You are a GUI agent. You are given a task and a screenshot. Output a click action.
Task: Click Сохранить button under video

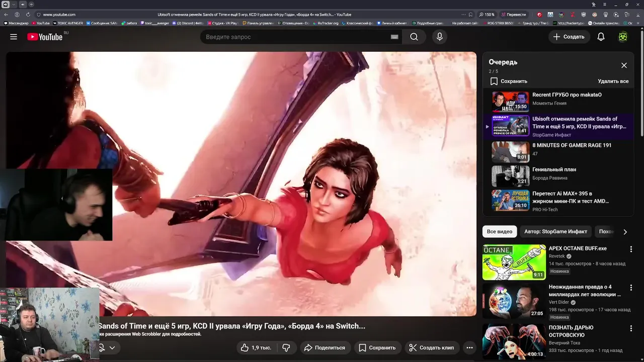click(377, 347)
